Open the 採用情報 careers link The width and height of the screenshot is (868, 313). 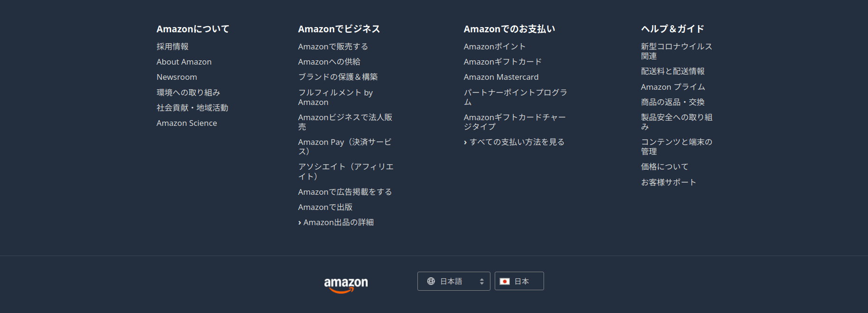(173, 47)
